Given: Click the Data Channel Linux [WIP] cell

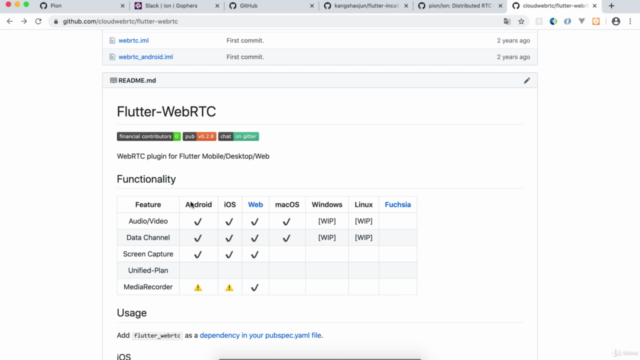Looking at the screenshot, I should pos(363,237).
